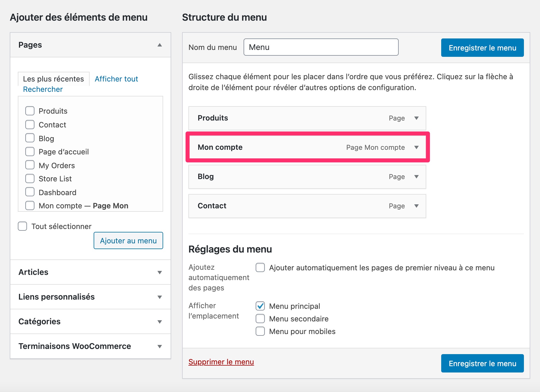Open configuration options for Mon compte item

point(416,147)
